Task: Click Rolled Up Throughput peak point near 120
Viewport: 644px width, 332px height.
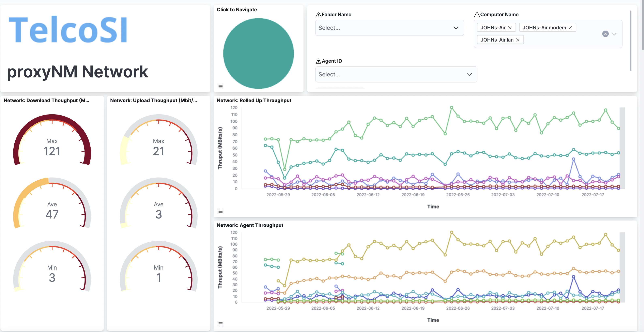Action: pos(451,107)
